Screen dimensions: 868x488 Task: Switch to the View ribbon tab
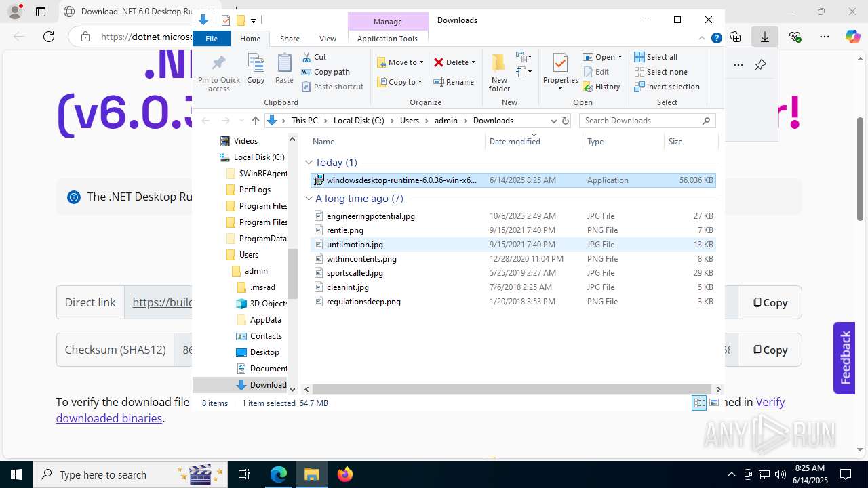328,39
